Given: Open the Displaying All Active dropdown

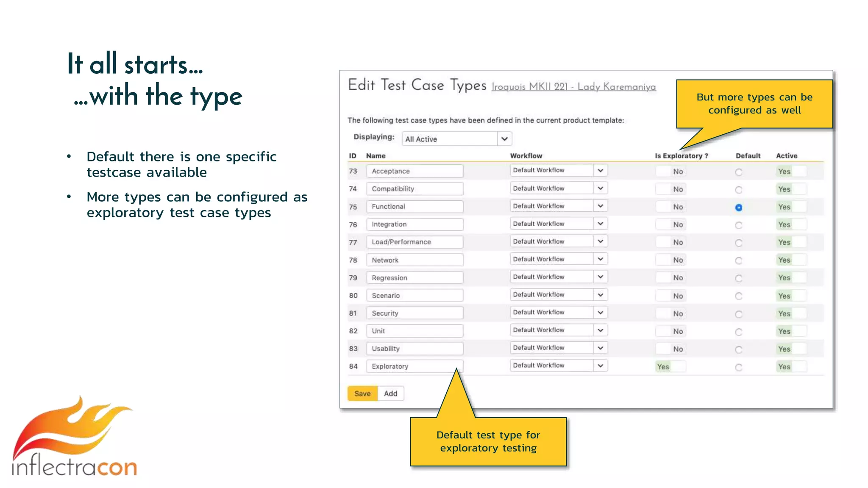Looking at the screenshot, I should pyautogui.click(x=457, y=139).
